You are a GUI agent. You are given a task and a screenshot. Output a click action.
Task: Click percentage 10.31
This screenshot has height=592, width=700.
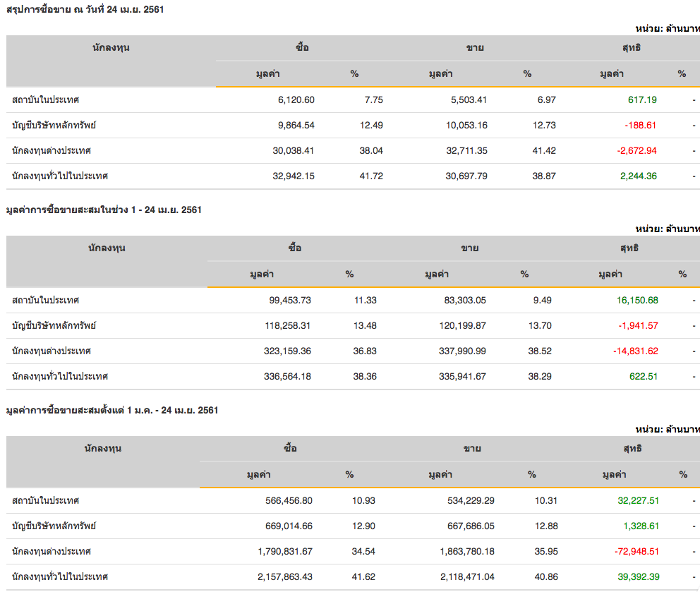[546, 501]
